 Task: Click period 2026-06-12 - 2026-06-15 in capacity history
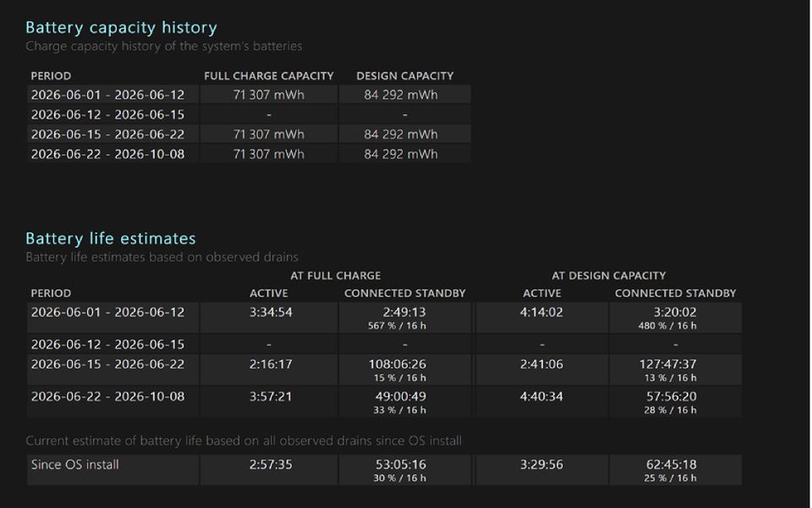click(x=107, y=114)
